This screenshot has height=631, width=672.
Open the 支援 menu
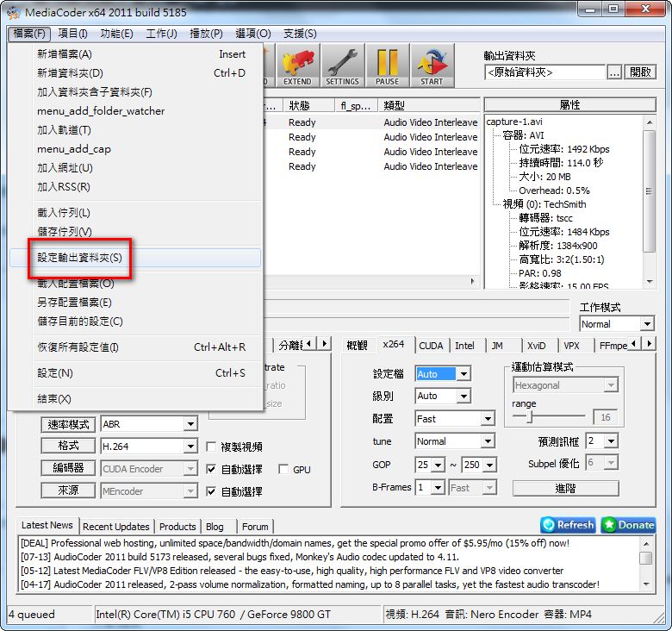click(300, 34)
